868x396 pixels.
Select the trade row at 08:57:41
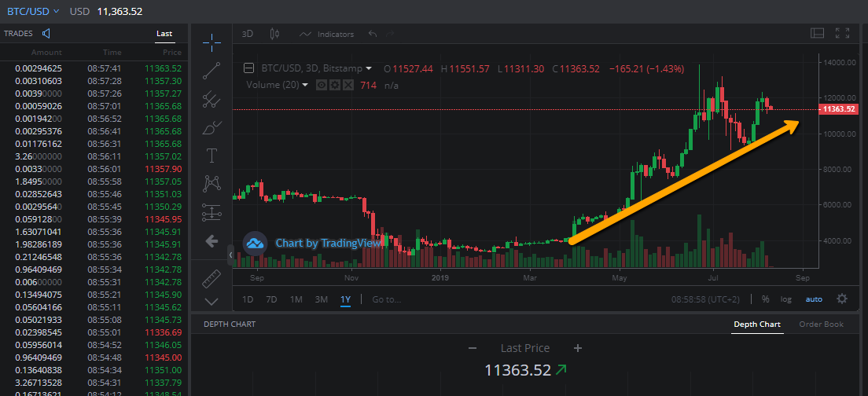[94, 68]
